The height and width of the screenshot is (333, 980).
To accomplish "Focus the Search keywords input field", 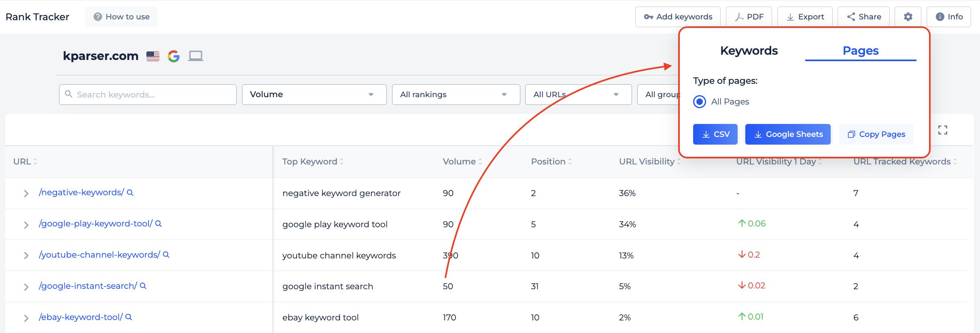I will click(x=148, y=94).
